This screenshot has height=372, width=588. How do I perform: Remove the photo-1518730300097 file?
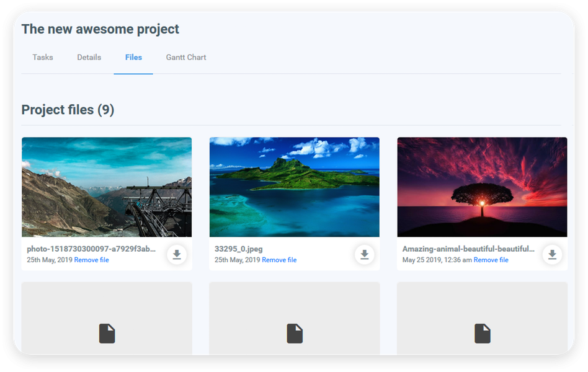pos(91,260)
